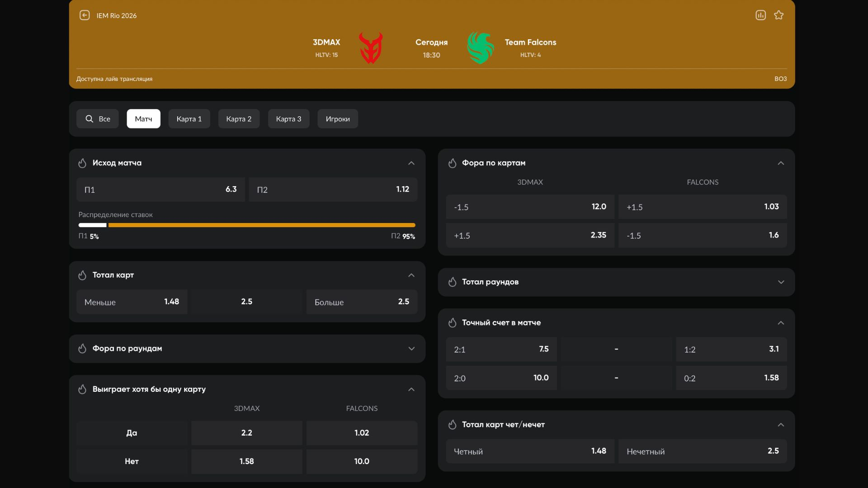Click the 3DMAX red team logo
868x488 pixels.
pos(371,48)
